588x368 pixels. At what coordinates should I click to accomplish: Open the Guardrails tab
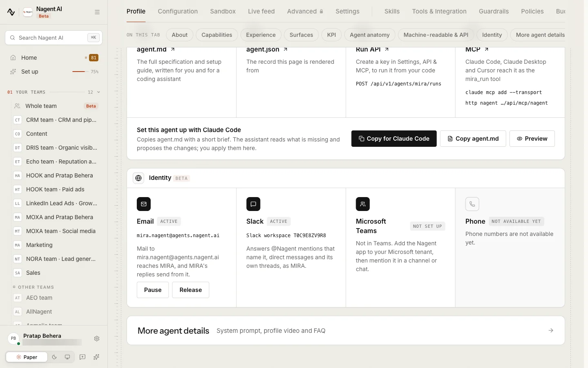click(x=494, y=11)
